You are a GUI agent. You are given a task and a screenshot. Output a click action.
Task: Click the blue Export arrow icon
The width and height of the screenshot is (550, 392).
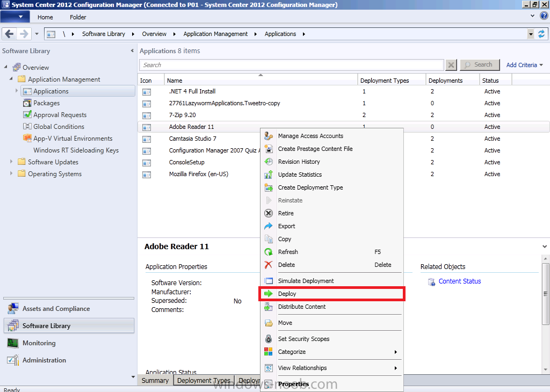[269, 226]
